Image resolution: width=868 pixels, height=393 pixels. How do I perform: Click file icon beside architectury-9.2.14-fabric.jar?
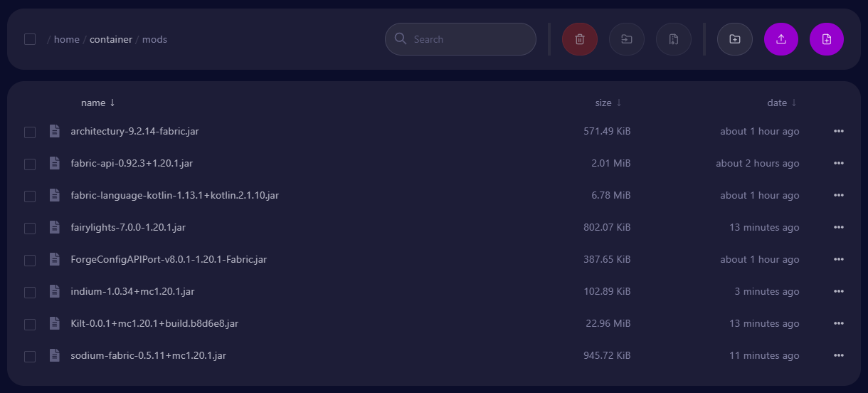[54, 131]
